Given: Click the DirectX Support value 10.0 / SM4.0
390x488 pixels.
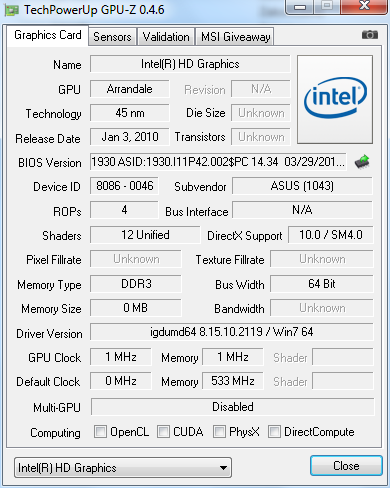Looking at the screenshot, I should point(331,235).
